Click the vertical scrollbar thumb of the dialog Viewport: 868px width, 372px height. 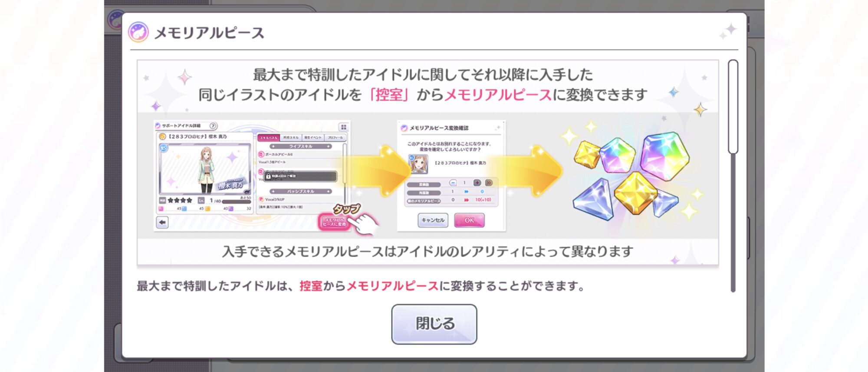[x=733, y=107]
